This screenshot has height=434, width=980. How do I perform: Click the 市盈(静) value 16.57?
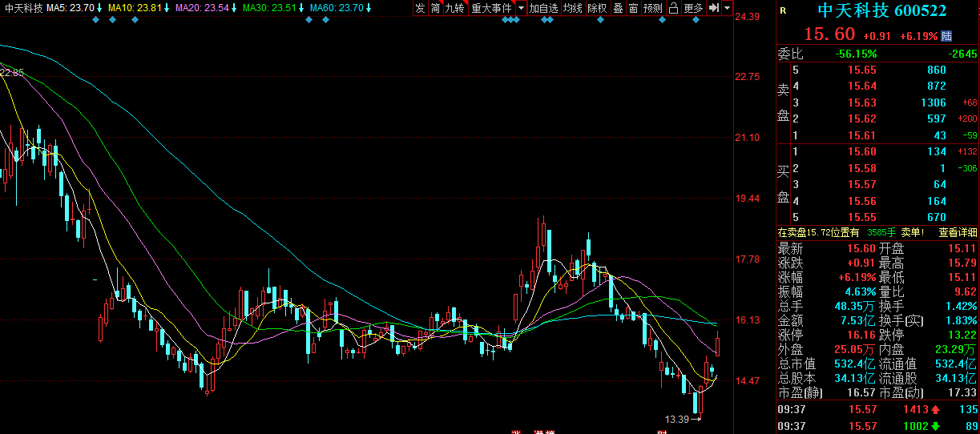point(861,393)
